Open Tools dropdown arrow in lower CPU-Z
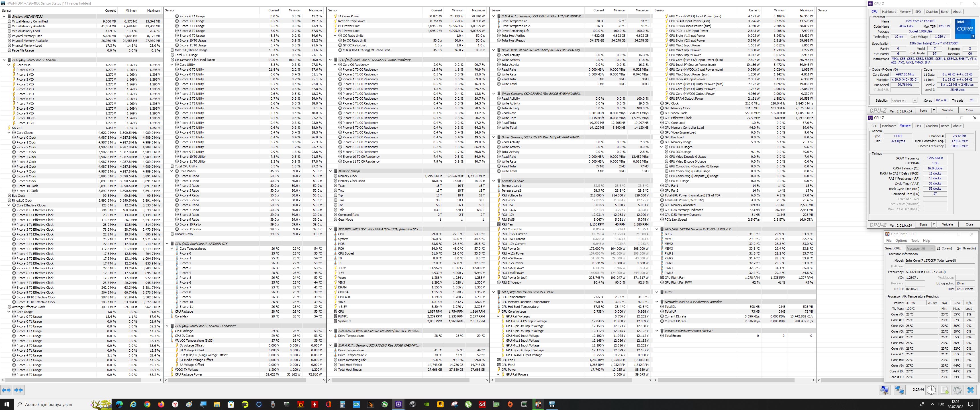Viewport: 980px width, 410px height. tap(933, 224)
